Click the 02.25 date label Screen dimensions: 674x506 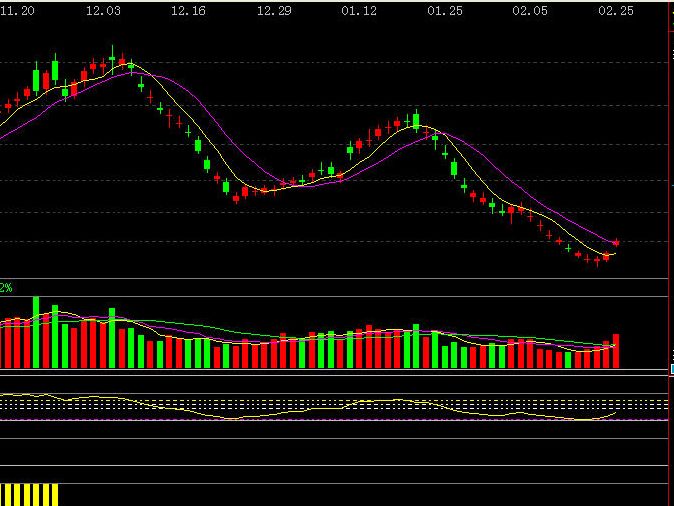[615, 10]
